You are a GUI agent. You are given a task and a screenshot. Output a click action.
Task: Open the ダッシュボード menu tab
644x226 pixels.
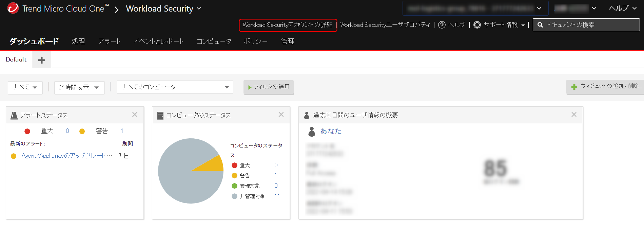34,41
